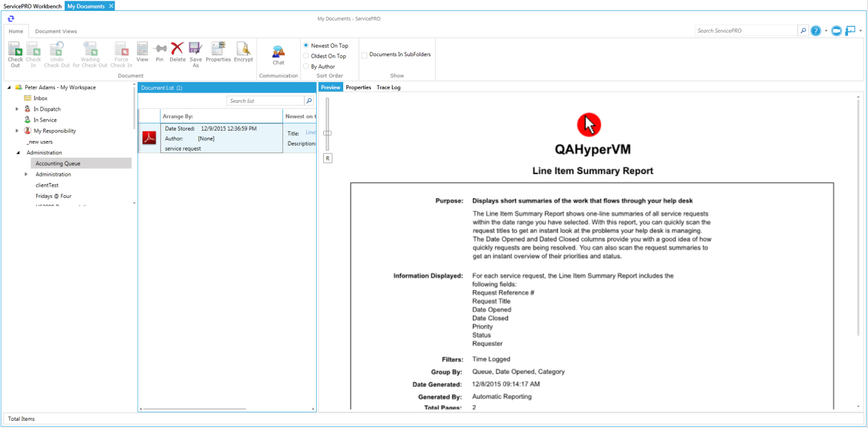868x428 pixels.
Task: Open the Document Views ribbon tab
Action: [x=56, y=31]
